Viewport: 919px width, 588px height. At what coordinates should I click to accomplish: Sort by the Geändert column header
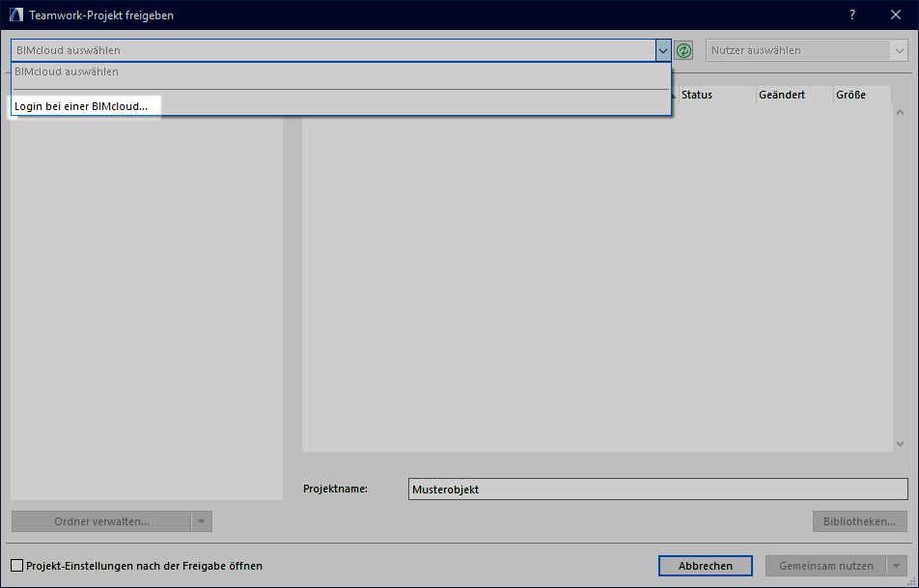(x=794, y=95)
